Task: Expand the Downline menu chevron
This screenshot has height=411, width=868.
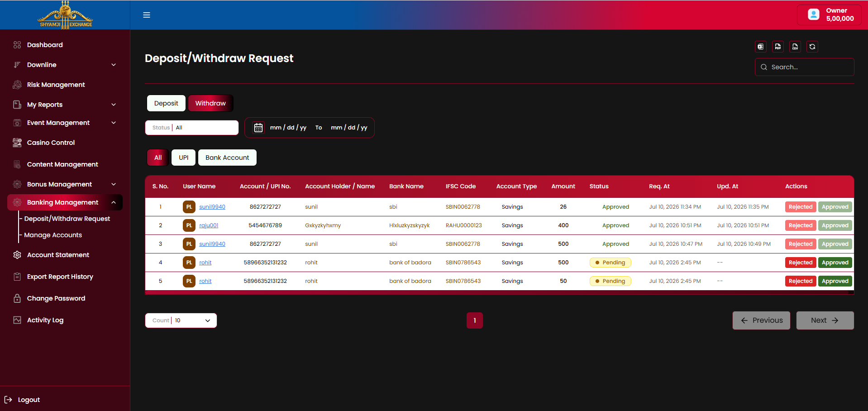Action: coord(114,65)
